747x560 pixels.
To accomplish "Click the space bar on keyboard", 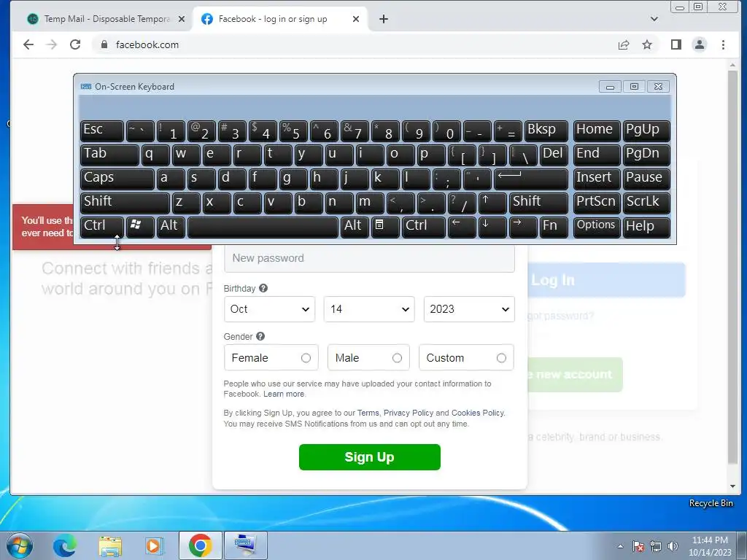I will click(x=263, y=227).
